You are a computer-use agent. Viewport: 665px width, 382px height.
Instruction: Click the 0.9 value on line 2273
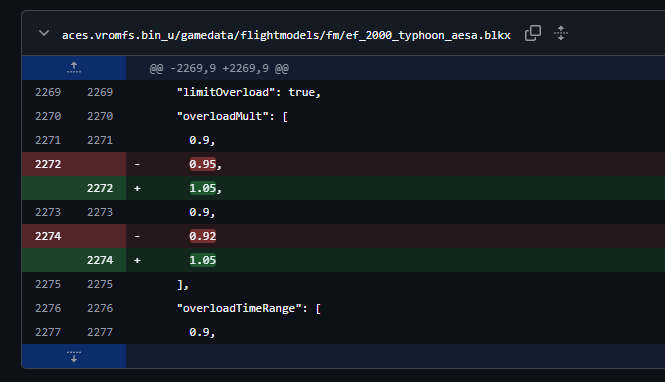[x=202, y=212]
